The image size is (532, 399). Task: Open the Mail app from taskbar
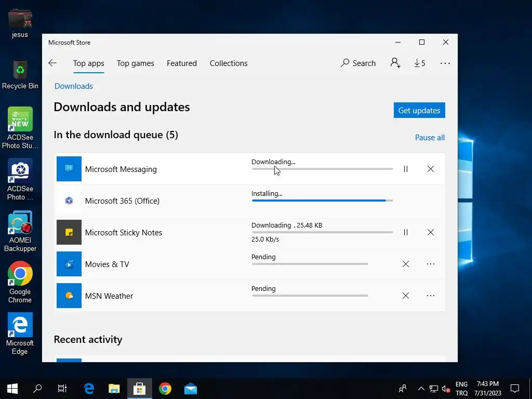pos(190,389)
